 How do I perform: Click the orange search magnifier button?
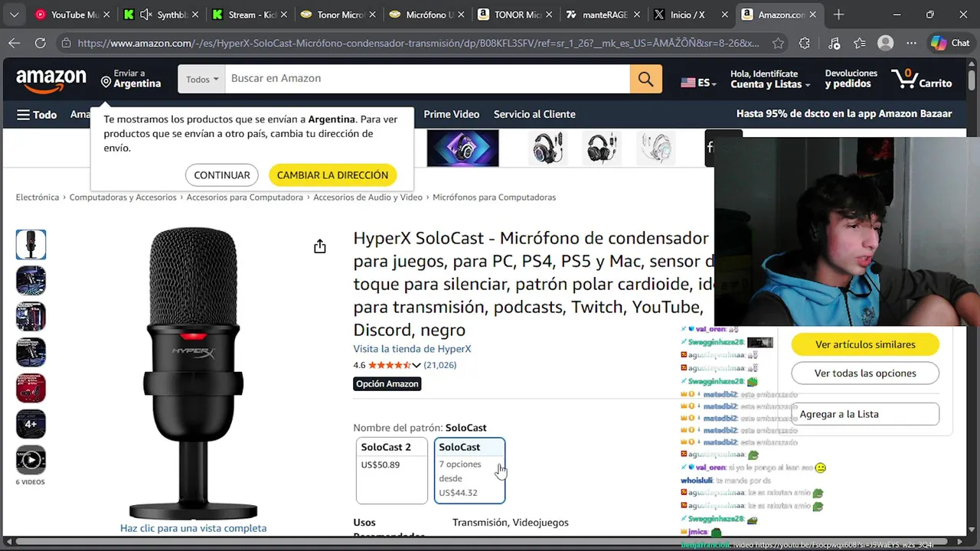pyautogui.click(x=645, y=79)
